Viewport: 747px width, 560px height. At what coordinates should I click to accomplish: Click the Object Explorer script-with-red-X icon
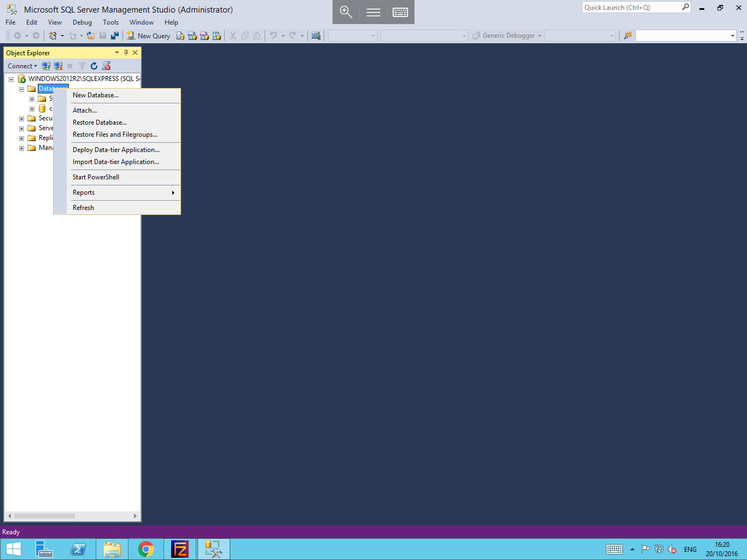click(106, 66)
